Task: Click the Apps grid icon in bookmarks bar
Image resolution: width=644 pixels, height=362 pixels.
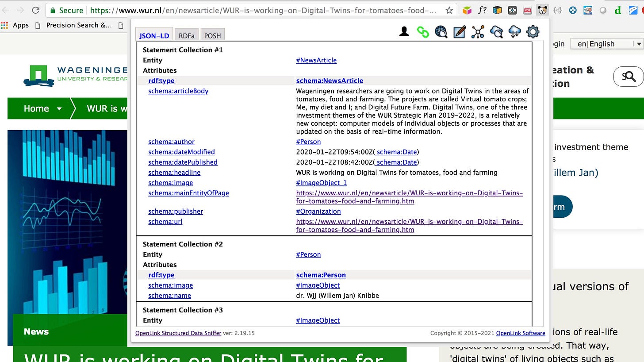Action: pos(5,25)
